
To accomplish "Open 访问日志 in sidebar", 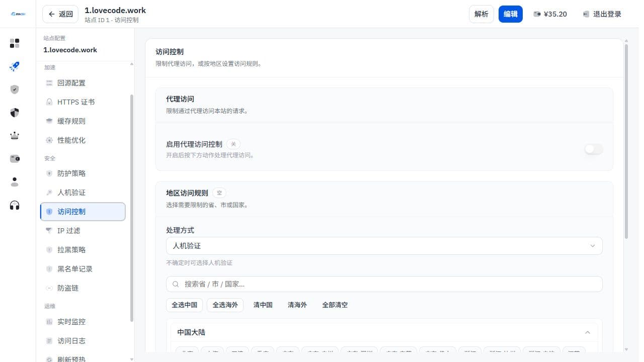I will click(83, 341).
